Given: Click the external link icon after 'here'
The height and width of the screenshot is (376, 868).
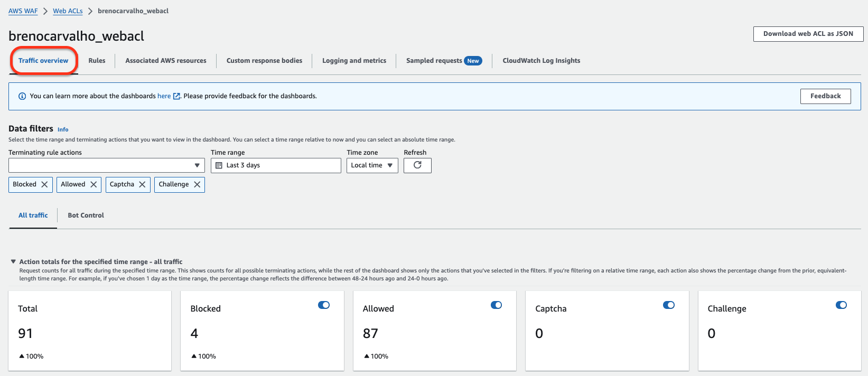Looking at the screenshot, I should pyautogui.click(x=177, y=96).
